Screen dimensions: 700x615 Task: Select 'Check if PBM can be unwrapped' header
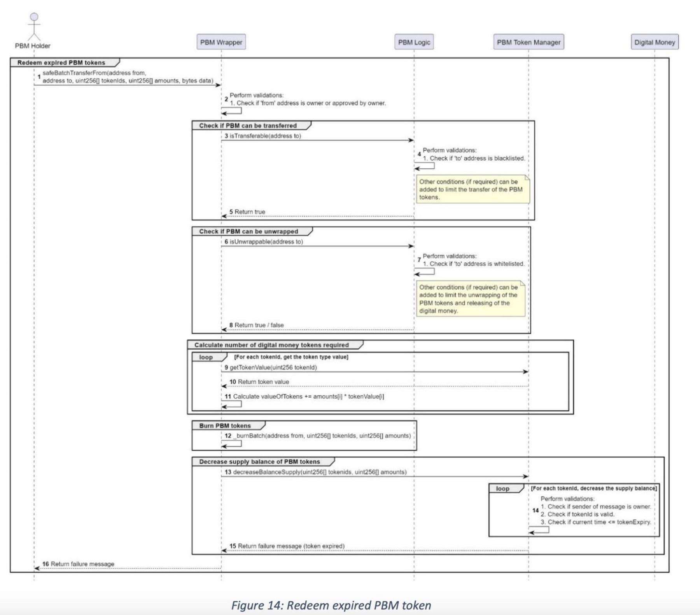[248, 231]
